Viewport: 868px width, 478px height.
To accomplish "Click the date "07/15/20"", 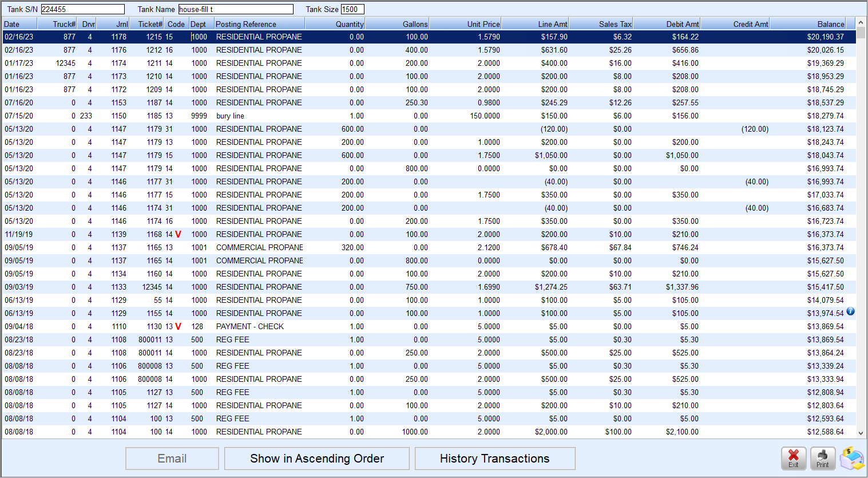I will coord(19,116).
